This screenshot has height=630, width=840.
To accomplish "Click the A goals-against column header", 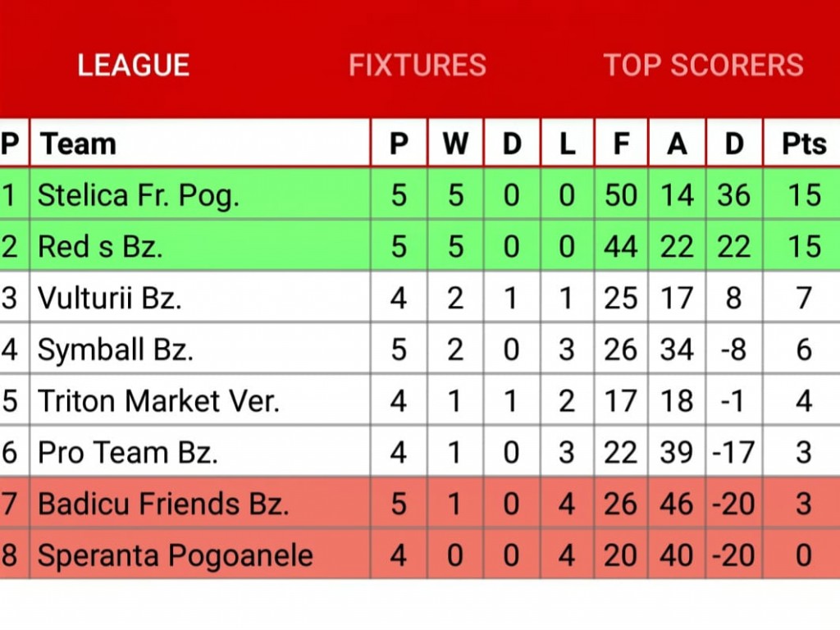I will click(x=677, y=144).
